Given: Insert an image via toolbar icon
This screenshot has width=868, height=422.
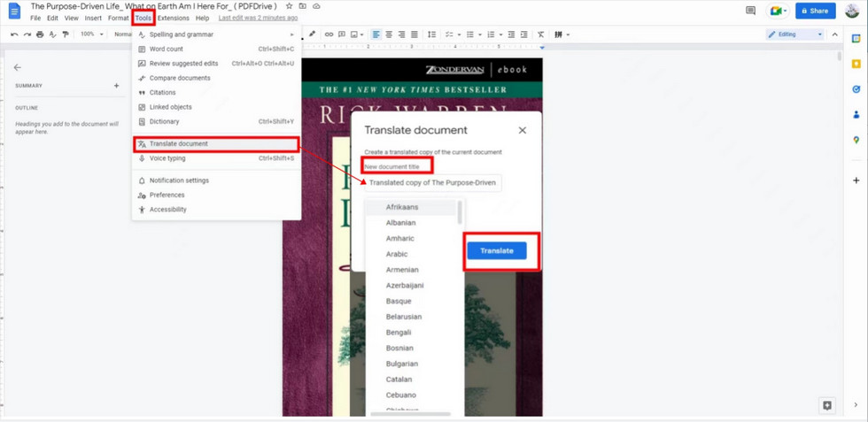Looking at the screenshot, I should point(354,35).
